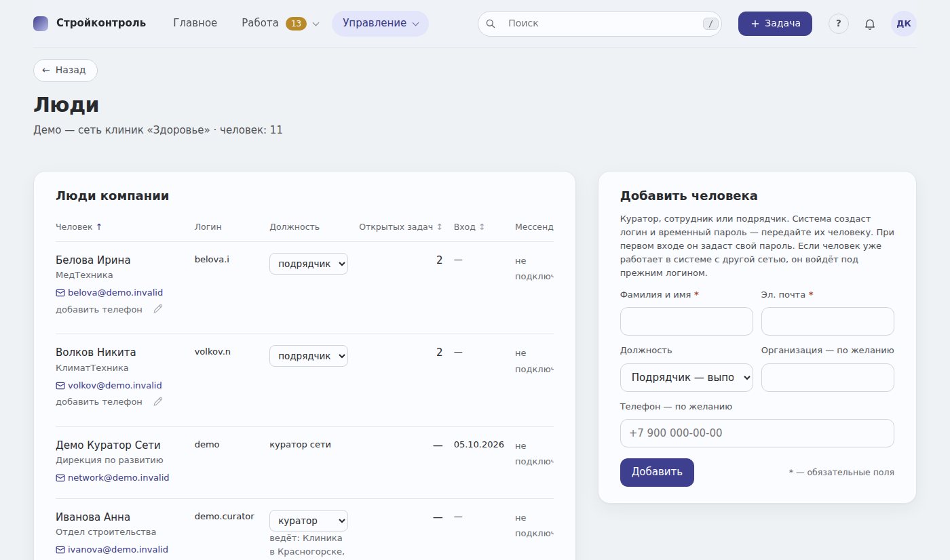950x560 pixels.
Task: Click the envelope icon beside volkov@demo.invalid
Action: click(60, 385)
